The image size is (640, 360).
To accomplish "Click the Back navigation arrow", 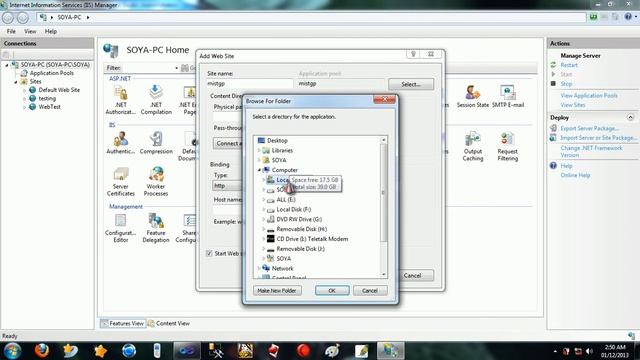I will (x=8, y=18).
